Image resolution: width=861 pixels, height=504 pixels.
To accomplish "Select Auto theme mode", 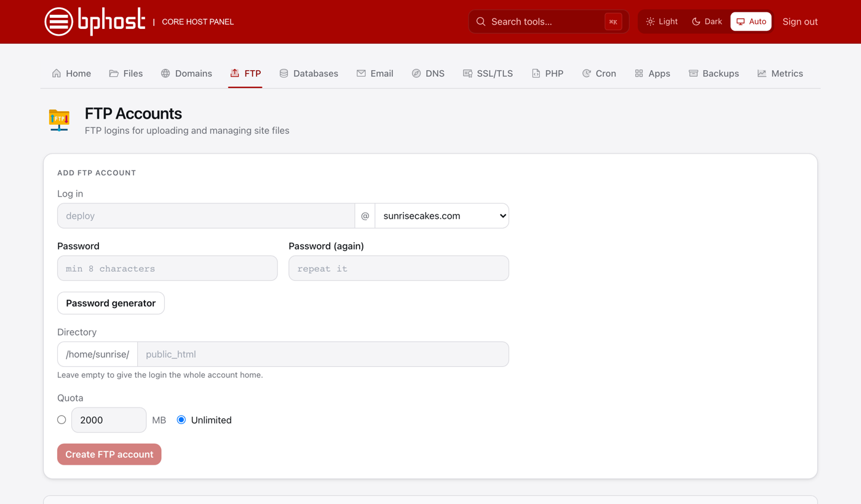I will coord(751,22).
